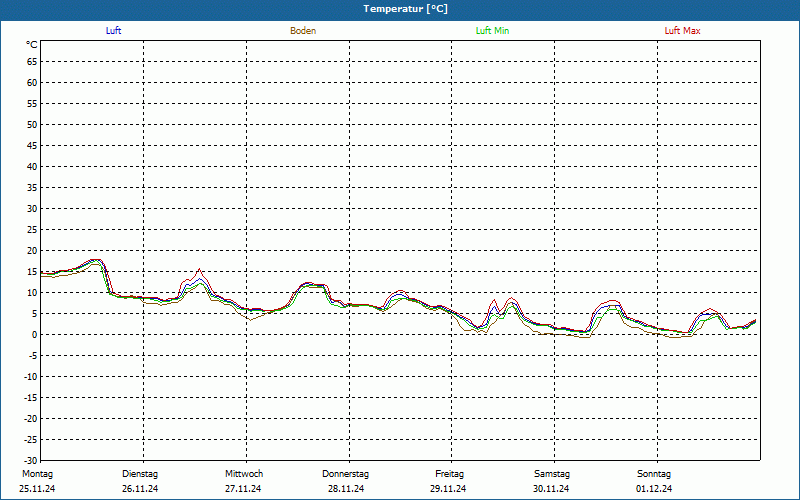800x500 pixels.
Task: Click the 50 value on the y-axis
Action: [32, 124]
